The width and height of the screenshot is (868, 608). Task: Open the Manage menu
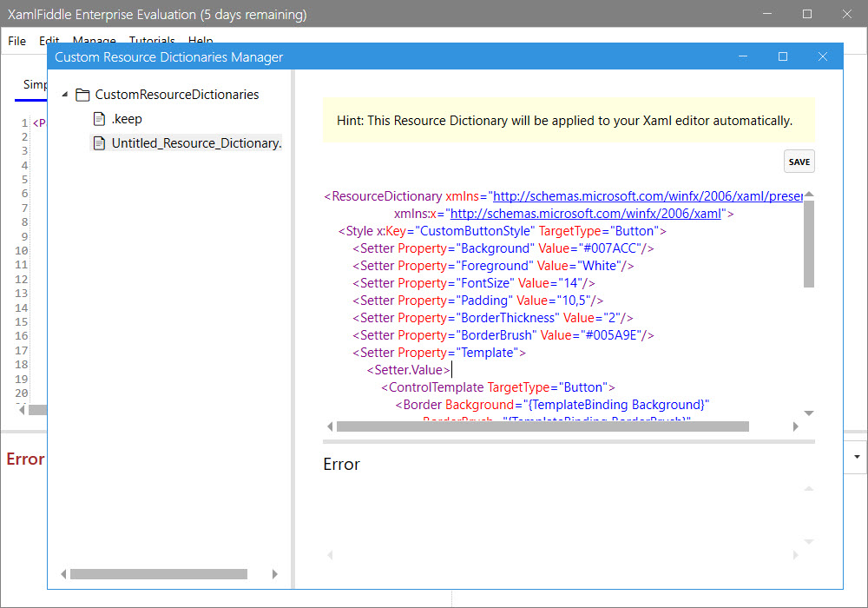click(94, 41)
